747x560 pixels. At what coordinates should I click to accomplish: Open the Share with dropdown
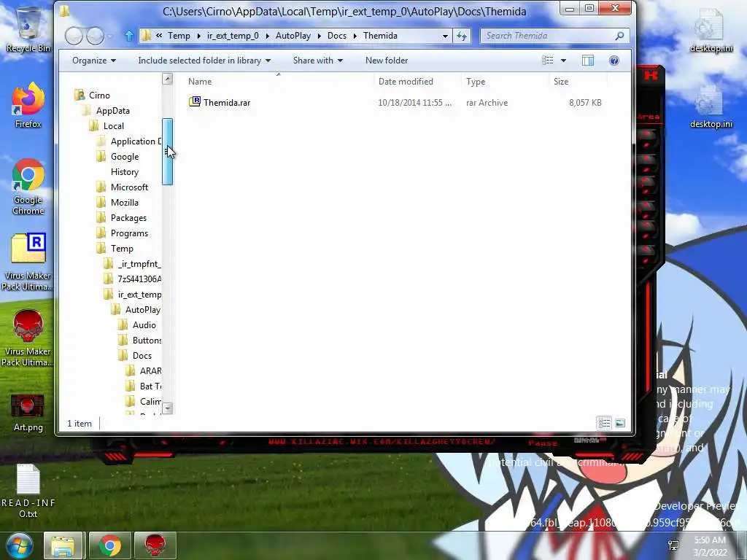click(x=318, y=61)
